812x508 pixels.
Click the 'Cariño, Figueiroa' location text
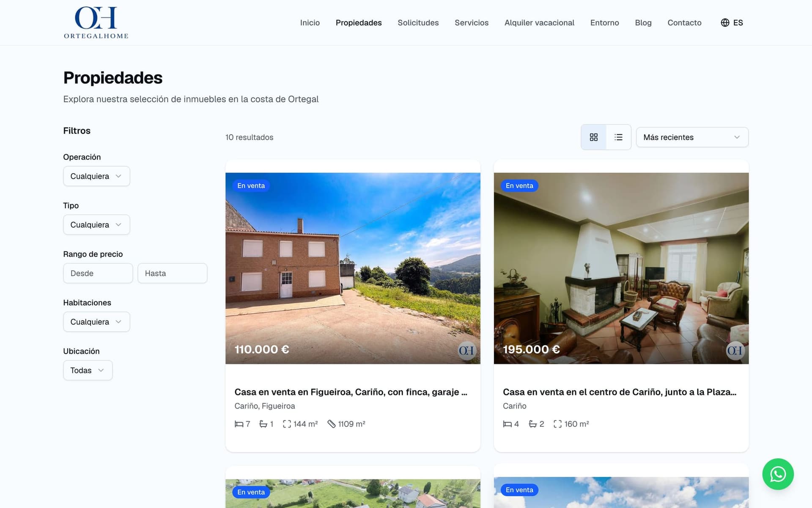[265, 406]
